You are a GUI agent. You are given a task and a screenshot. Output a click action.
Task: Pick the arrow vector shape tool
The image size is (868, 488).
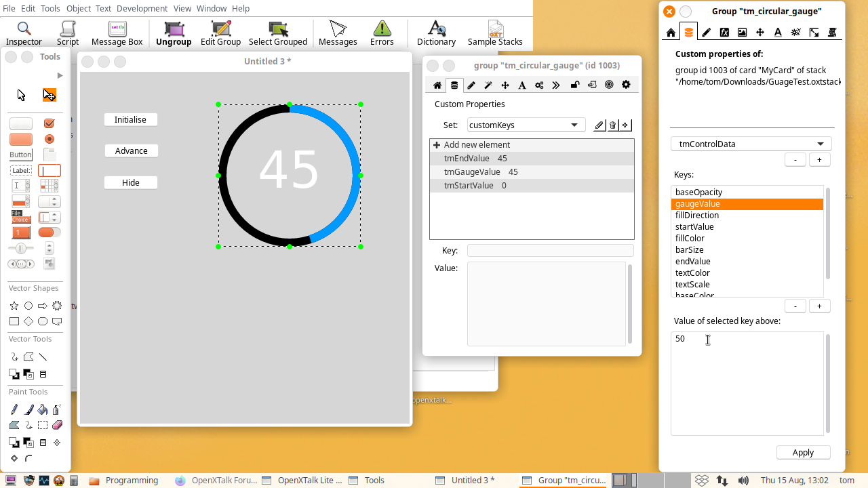pyautogui.click(x=43, y=306)
